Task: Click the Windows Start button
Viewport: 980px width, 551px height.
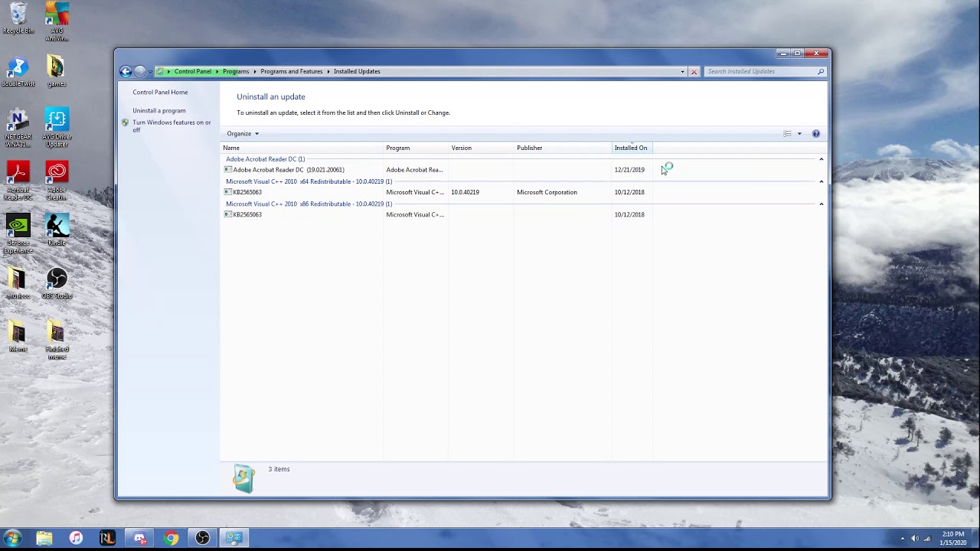Action: [13, 538]
